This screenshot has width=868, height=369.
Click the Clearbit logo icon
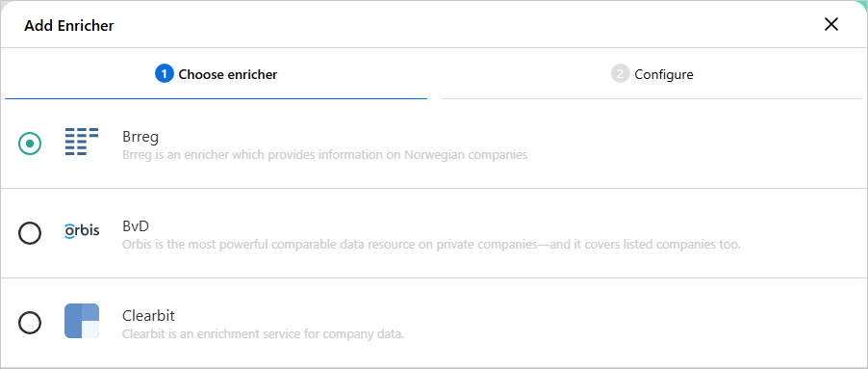coord(82,321)
